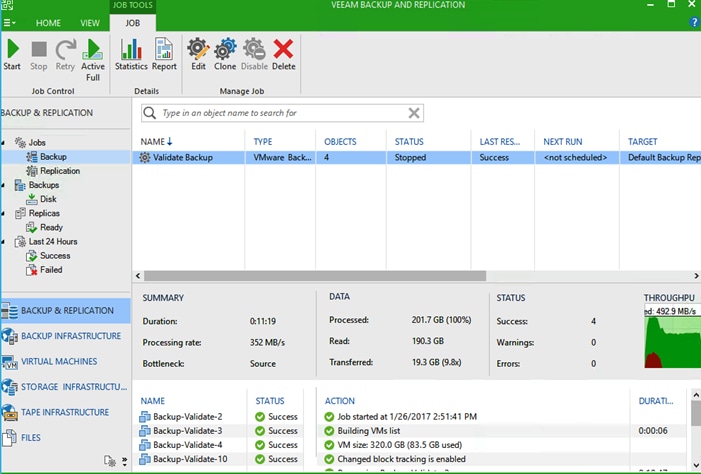
Task: Disable the selected job
Action: tap(254, 55)
